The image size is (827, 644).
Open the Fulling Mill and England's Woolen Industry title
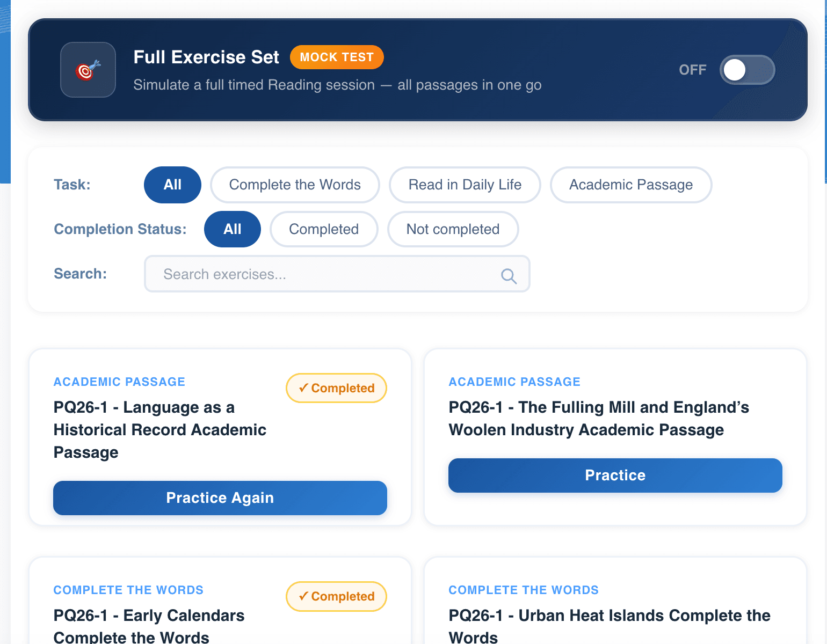coord(598,419)
